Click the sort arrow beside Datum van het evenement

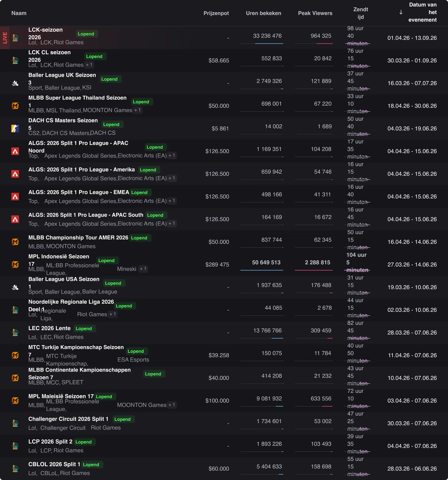click(401, 12)
